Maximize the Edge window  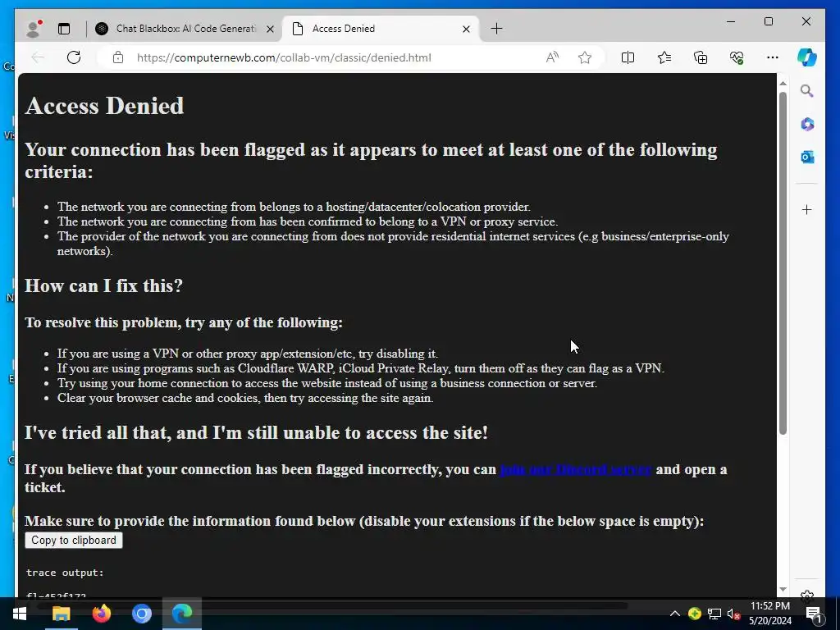[x=768, y=21]
